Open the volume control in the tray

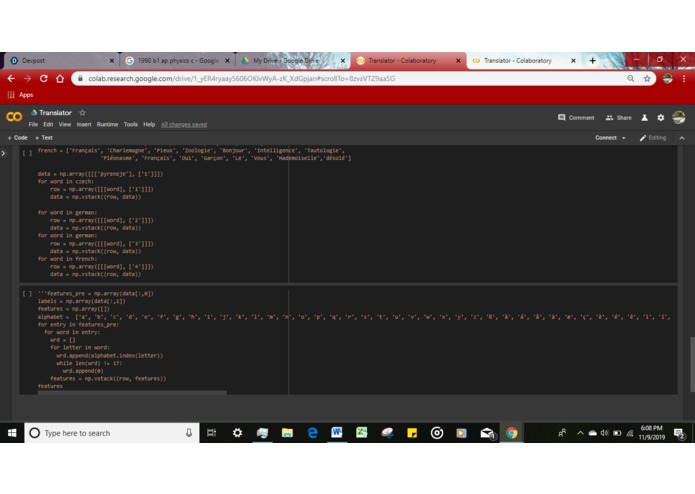tap(605, 433)
